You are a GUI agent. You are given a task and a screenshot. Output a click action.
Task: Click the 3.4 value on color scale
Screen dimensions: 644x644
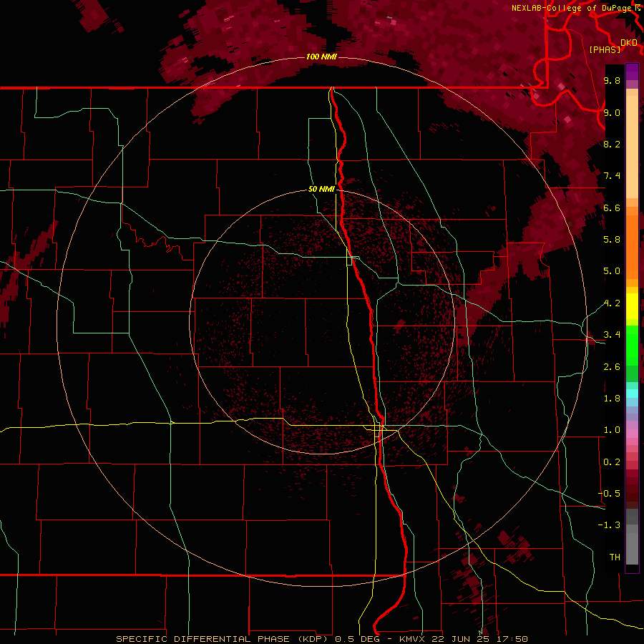tap(612, 335)
